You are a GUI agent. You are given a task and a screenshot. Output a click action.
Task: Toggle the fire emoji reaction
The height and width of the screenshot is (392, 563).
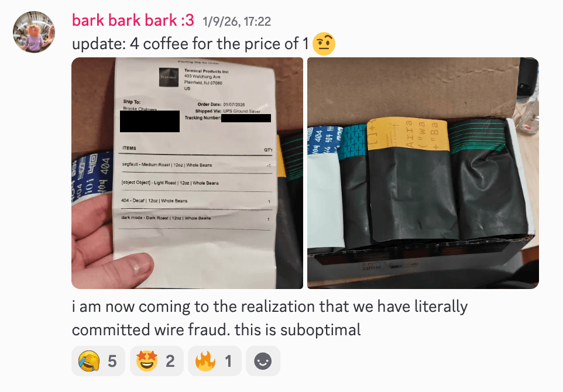click(214, 361)
